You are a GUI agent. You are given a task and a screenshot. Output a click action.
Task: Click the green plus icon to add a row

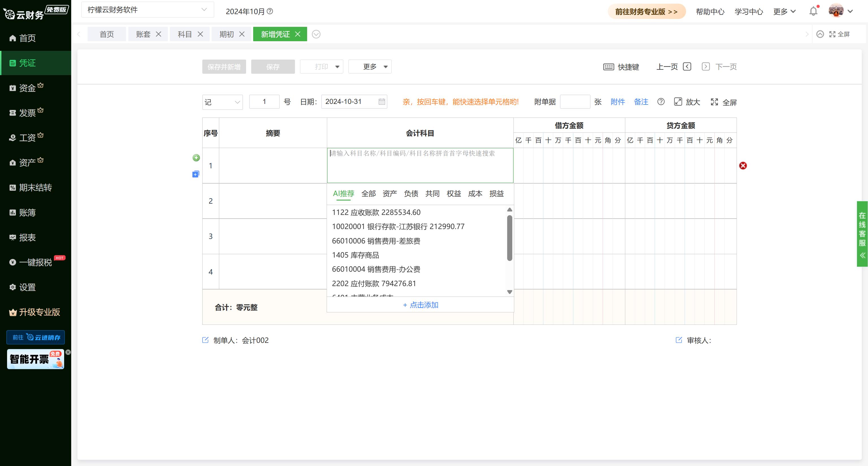click(x=196, y=158)
